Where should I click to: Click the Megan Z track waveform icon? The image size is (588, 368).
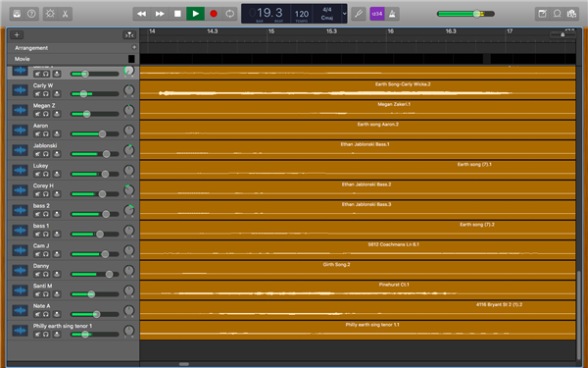[20, 110]
